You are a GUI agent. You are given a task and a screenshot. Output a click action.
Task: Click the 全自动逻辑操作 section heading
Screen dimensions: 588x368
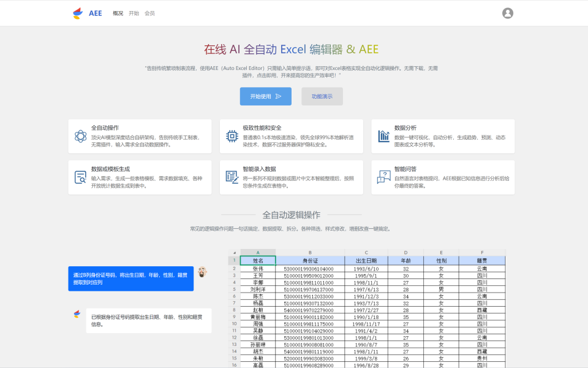tap(292, 215)
